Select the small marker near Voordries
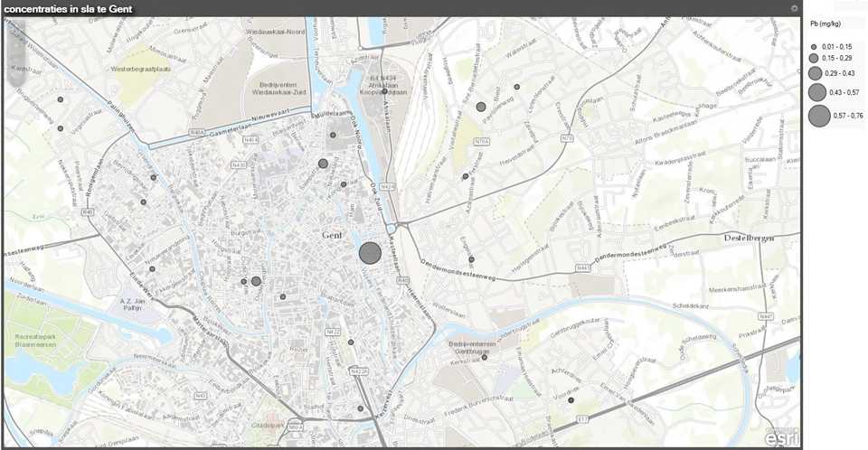The height and width of the screenshot is (450, 868). point(571,400)
